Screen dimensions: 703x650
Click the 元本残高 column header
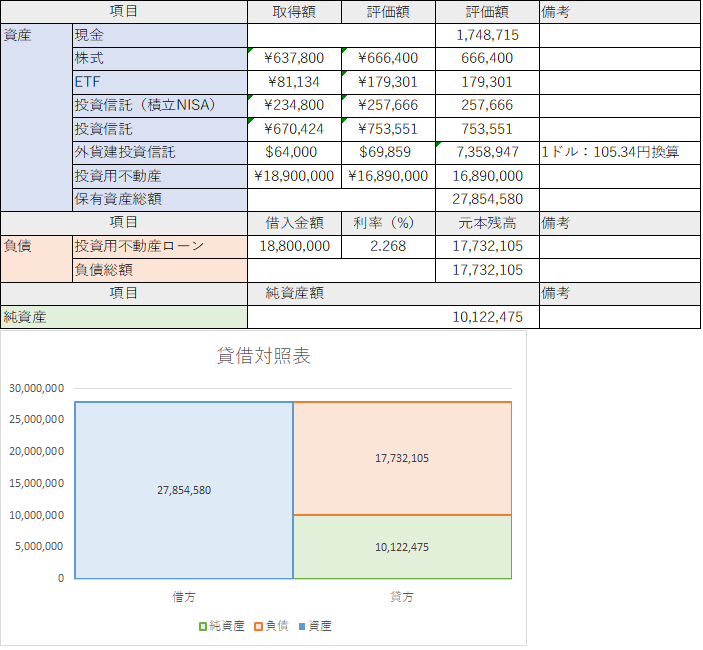(x=487, y=223)
